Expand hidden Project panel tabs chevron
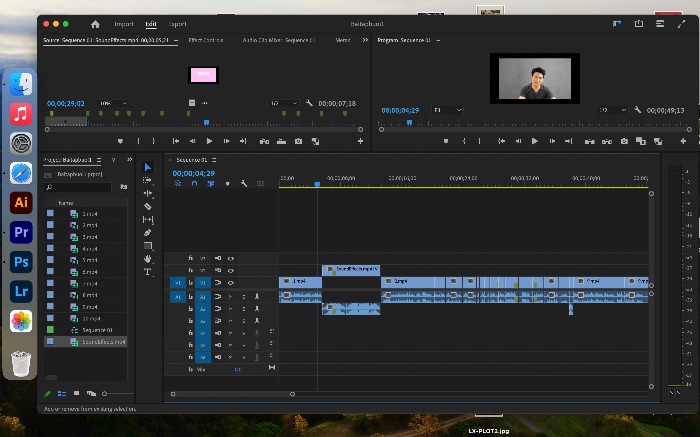700x437 pixels. coord(129,159)
